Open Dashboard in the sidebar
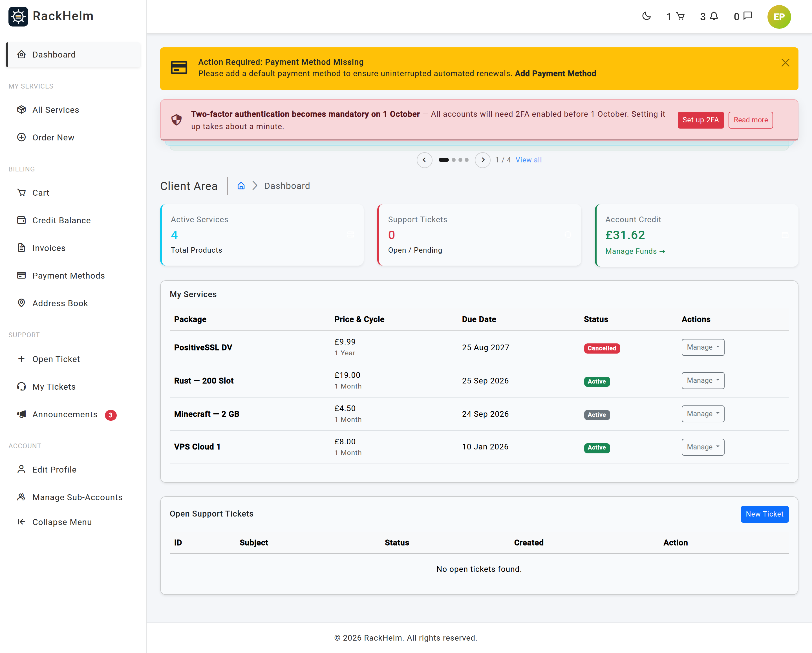Viewport: 812px width, 653px height. point(73,55)
